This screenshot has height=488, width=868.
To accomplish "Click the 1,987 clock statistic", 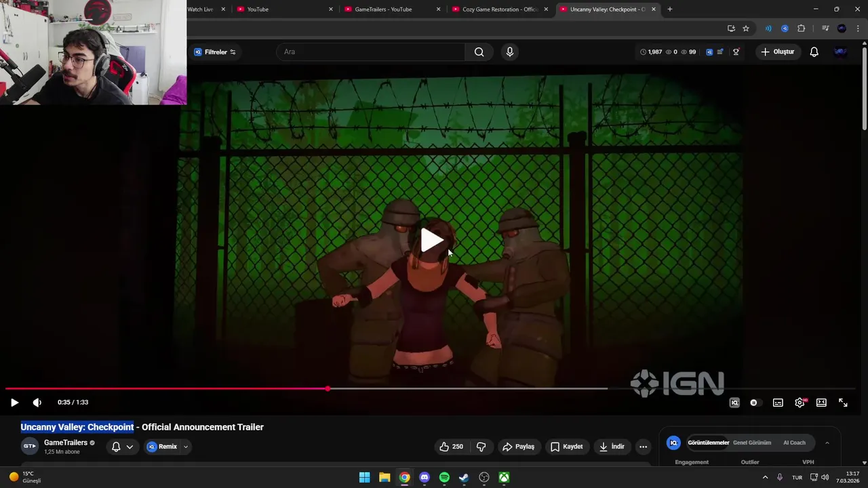I will 651,52.
